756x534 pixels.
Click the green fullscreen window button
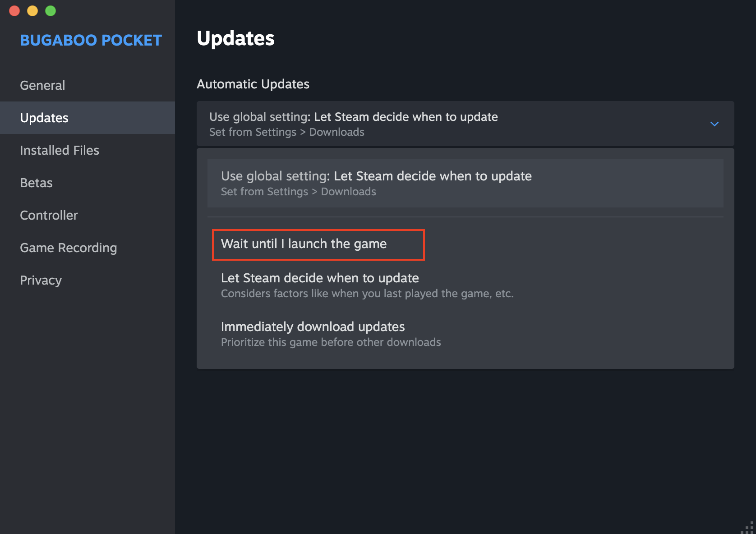tap(51, 11)
